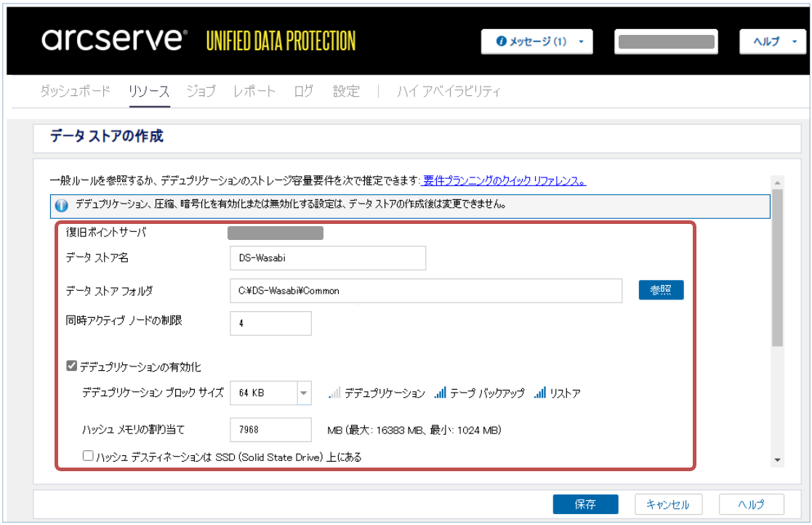Viewport: 812px width, 525px height.
Task: Switch to the ログ tab
Action: [x=303, y=91]
